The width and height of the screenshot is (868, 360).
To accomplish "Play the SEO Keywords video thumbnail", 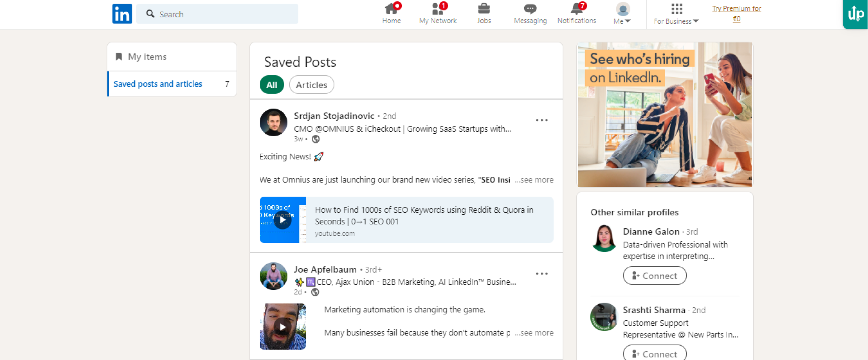I will 282,220.
